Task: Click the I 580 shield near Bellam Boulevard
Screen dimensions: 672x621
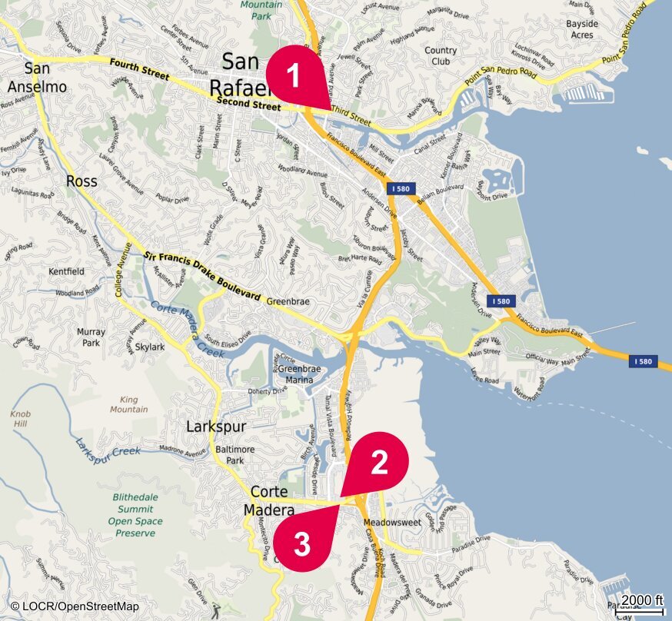Action: (x=401, y=188)
